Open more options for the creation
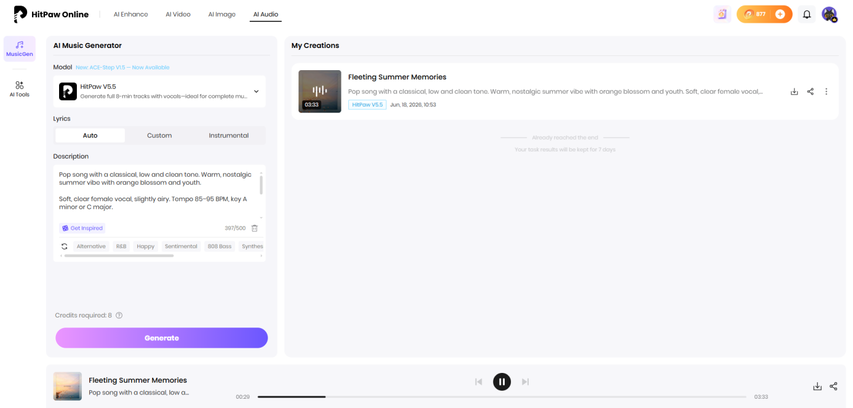 tap(826, 91)
